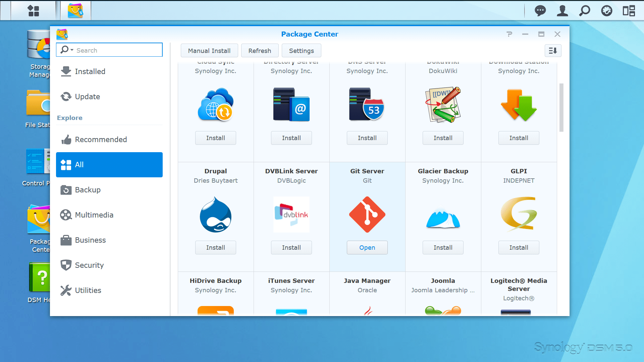Expand the search filter dropdown arrow
The width and height of the screenshot is (644, 362).
72,50
